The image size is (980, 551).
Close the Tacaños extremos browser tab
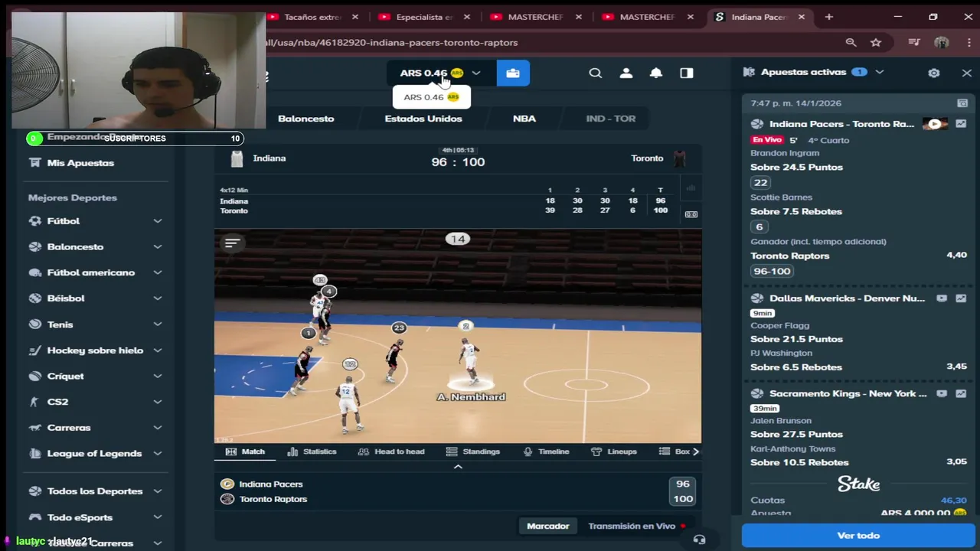click(x=355, y=17)
